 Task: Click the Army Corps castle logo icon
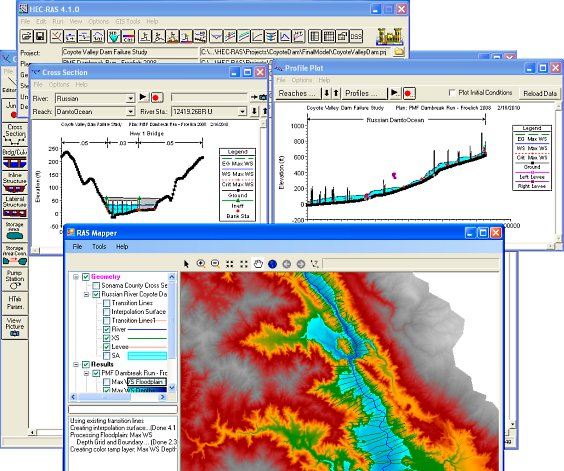coord(390,36)
